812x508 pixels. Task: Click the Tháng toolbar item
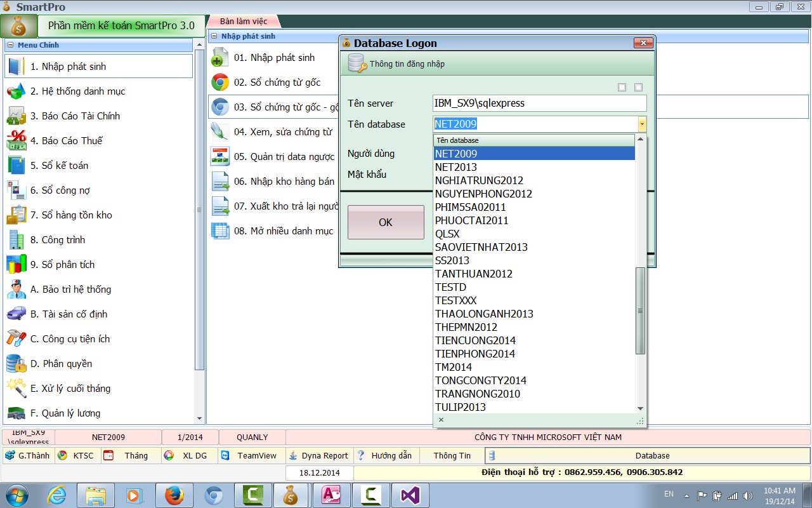(131, 455)
